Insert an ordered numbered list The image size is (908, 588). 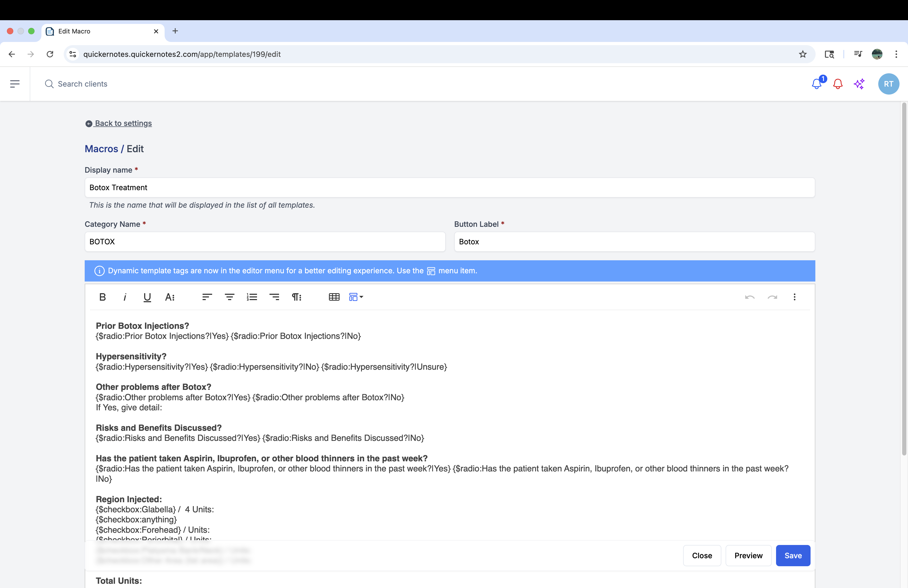(252, 297)
